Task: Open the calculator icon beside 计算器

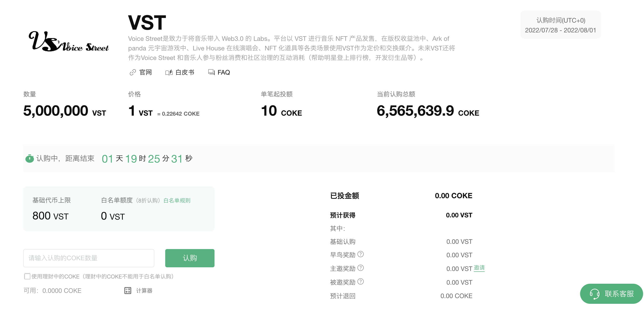Action: (128, 291)
